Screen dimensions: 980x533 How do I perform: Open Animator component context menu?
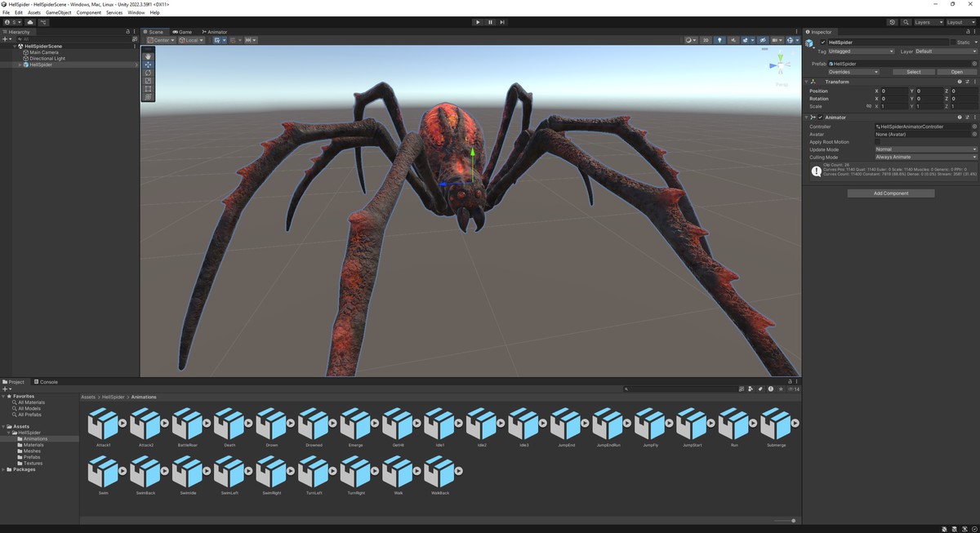click(x=974, y=118)
